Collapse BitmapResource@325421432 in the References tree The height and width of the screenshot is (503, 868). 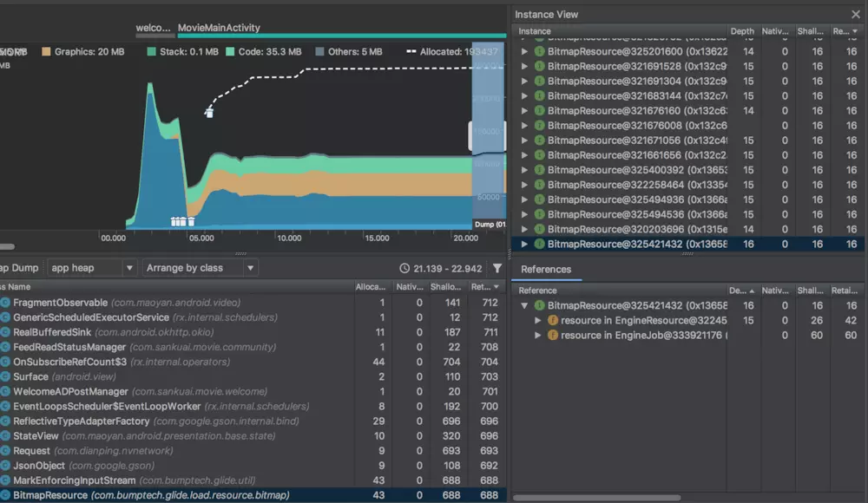[x=523, y=305]
